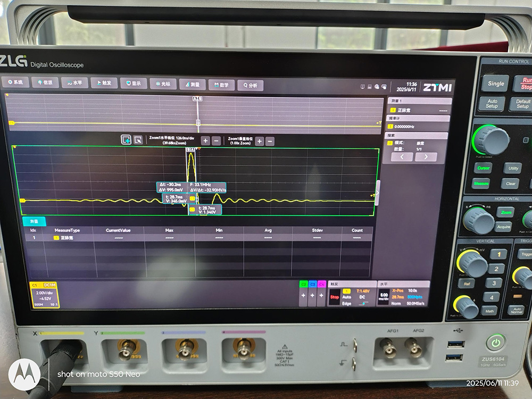Click the cursor pointer tool icon

coord(138,140)
